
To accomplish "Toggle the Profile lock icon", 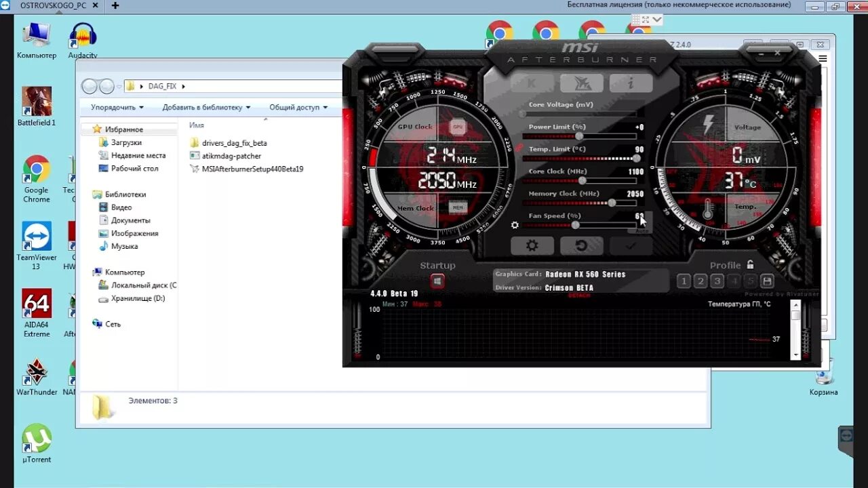I will (750, 265).
